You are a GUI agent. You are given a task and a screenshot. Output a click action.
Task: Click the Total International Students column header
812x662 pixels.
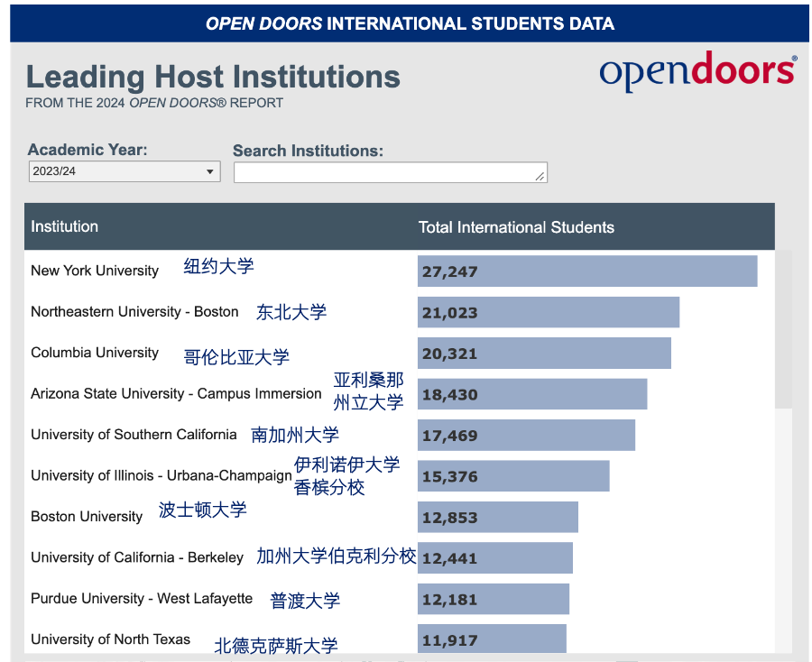516,227
